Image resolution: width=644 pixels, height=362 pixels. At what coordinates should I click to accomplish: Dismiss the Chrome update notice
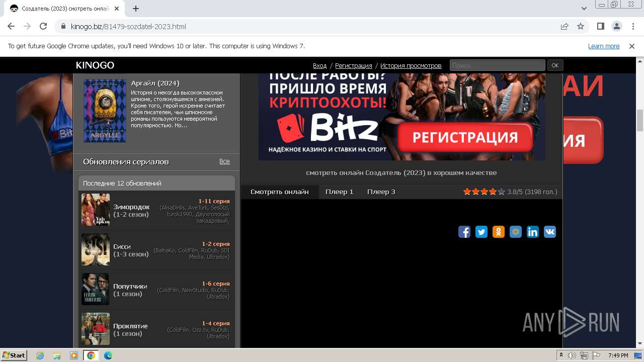point(632,46)
